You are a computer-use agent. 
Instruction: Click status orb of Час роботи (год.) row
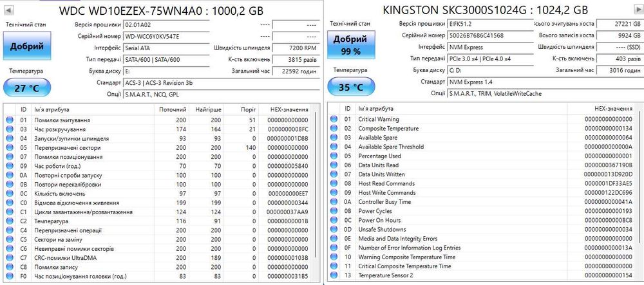click(x=10, y=166)
